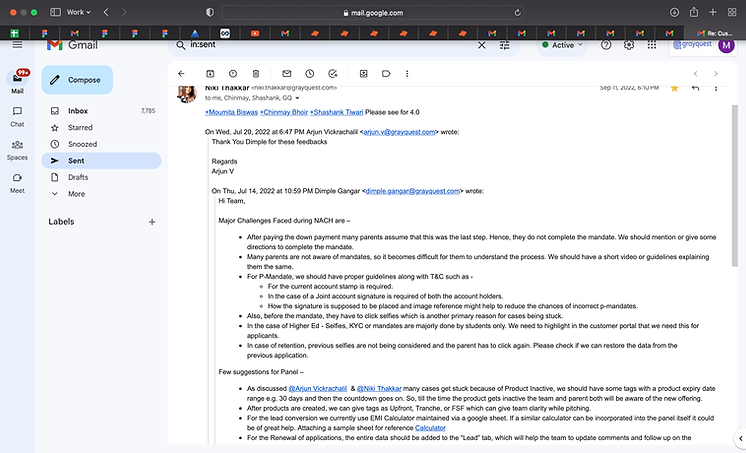Go back to Sent list arrow
The height and width of the screenshot is (453, 746).
point(181,74)
